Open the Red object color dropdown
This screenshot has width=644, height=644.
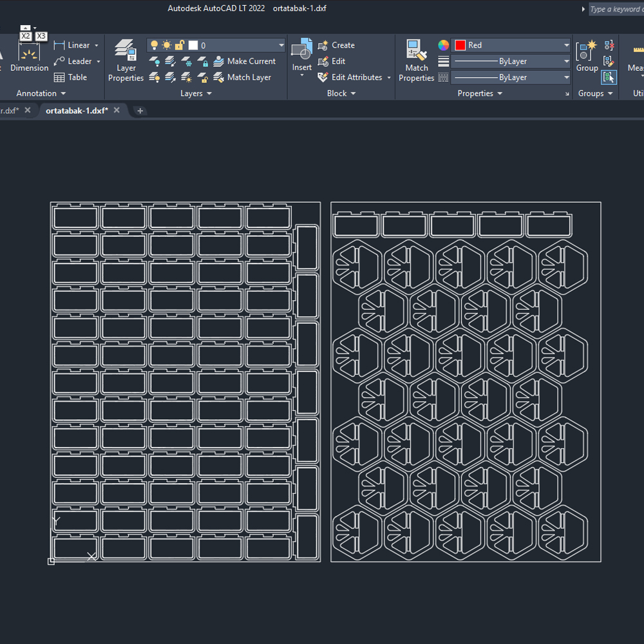click(x=566, y=45)
